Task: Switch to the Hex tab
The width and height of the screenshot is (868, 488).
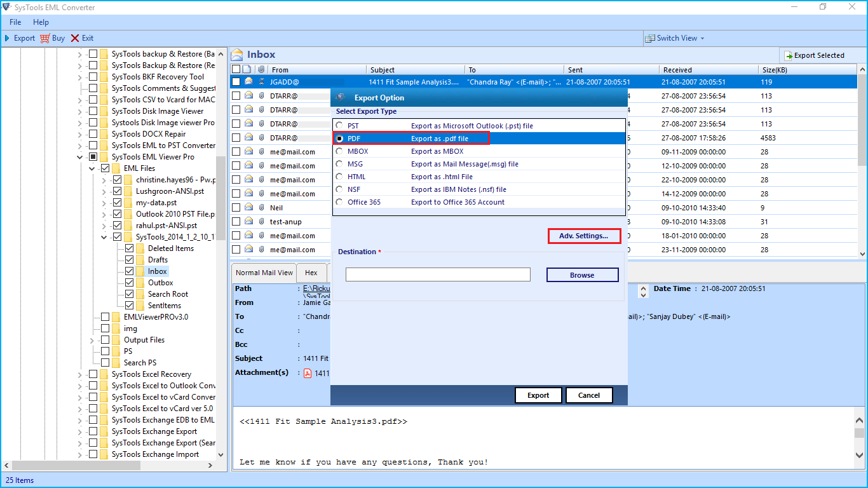Action: point(311,273)
